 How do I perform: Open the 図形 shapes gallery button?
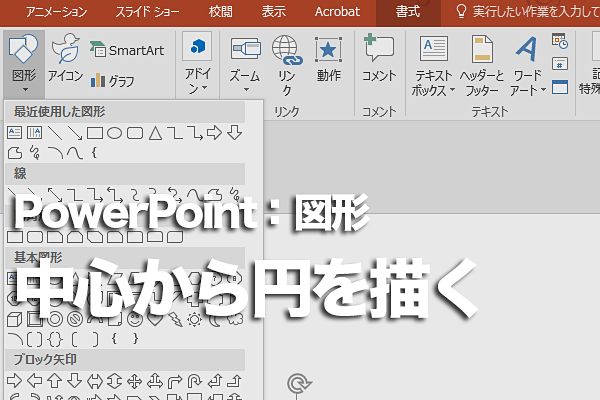pyautogui.click(x=24, y=63)
